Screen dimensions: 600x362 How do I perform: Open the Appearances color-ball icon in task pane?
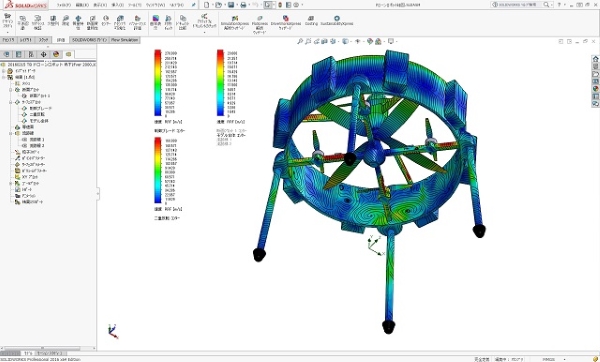[595, 89]
